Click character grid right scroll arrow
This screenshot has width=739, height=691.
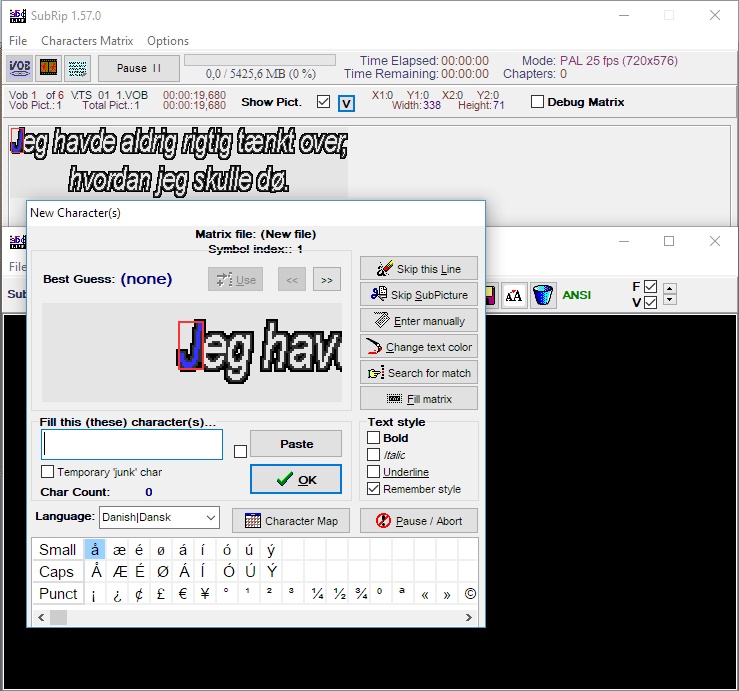pyautogui.click(x=468, y=617)
